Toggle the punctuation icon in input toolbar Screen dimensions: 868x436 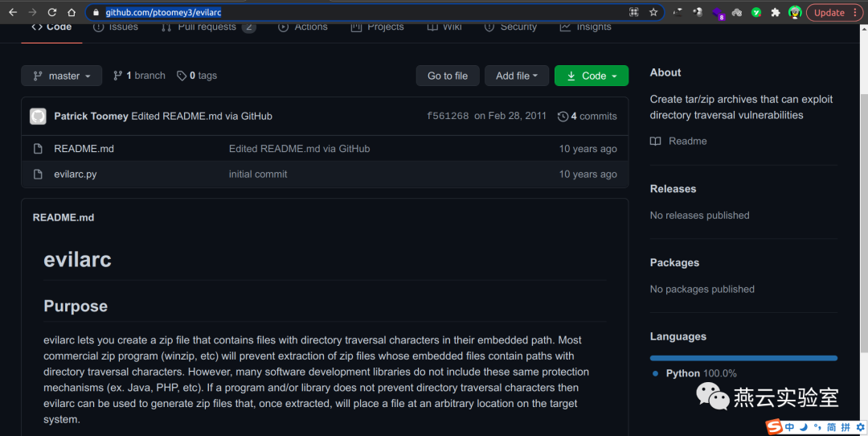point(817,427)
